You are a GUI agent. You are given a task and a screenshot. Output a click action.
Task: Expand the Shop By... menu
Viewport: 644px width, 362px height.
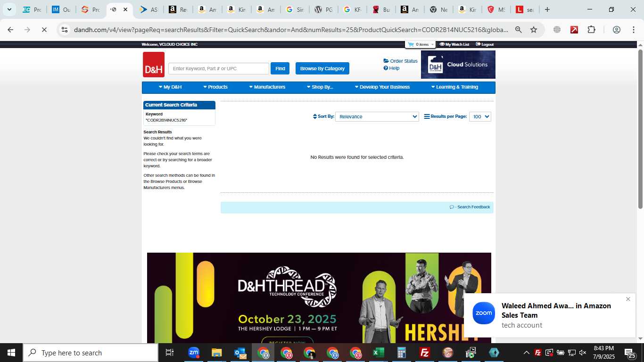tap(320, 87)
